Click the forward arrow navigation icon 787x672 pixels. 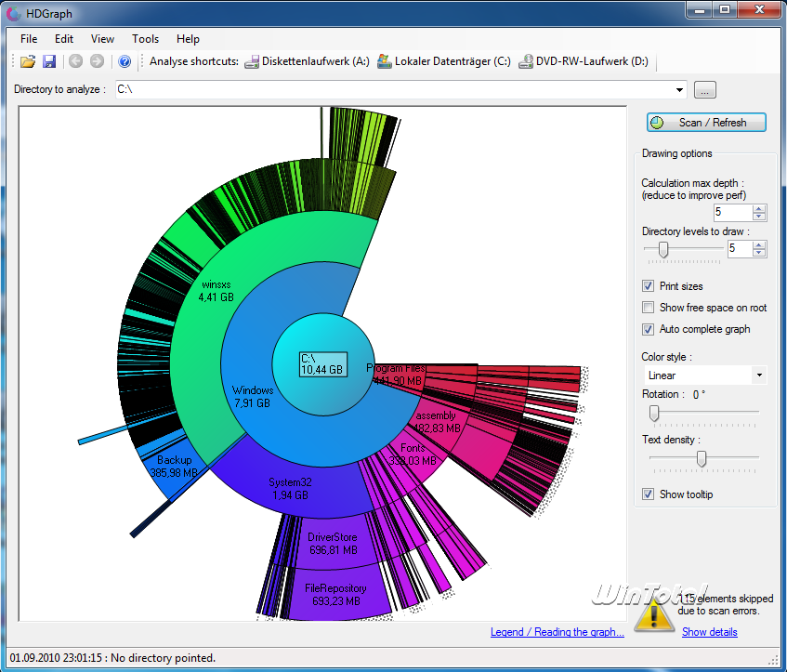point(97,62)
